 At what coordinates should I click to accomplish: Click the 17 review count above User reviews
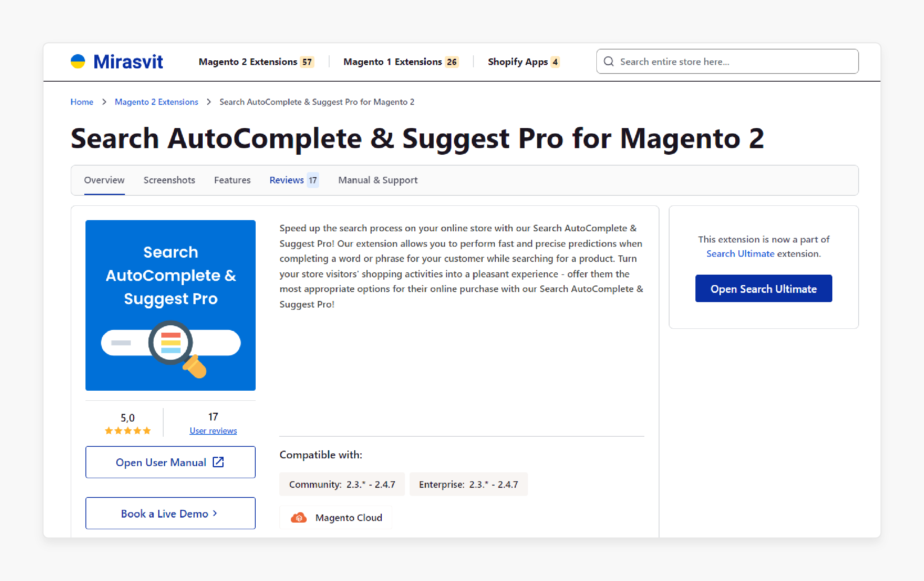click(x=213, y=417)
